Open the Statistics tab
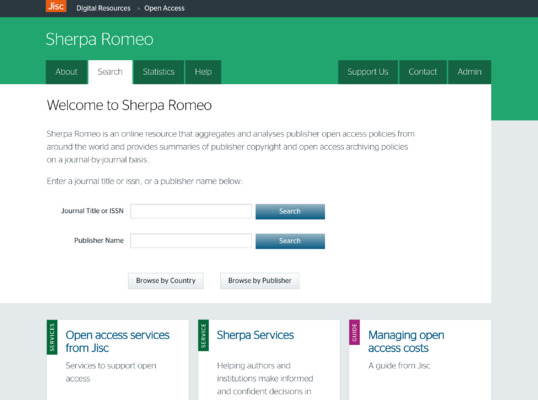This screenshot has width=538, height=400. click(x=159, y=72)
